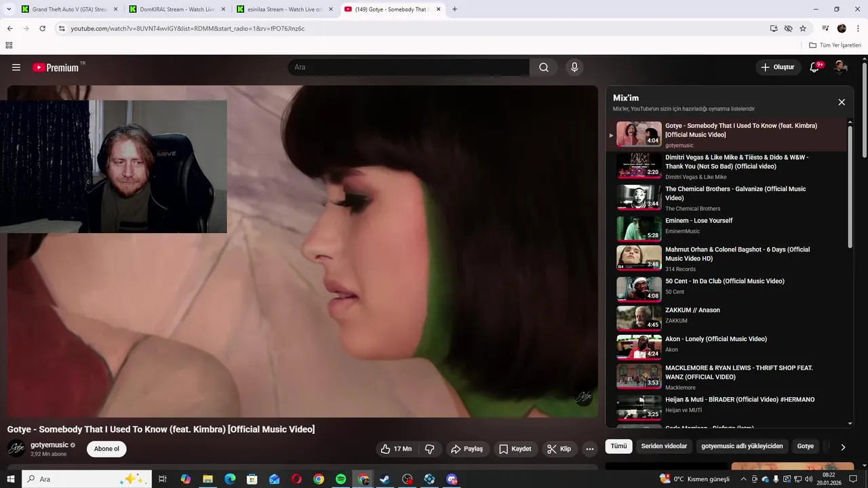Viewport: 868px width, 488px height.
Task: Open the Windows Start menu
Action: click(11, 479)
